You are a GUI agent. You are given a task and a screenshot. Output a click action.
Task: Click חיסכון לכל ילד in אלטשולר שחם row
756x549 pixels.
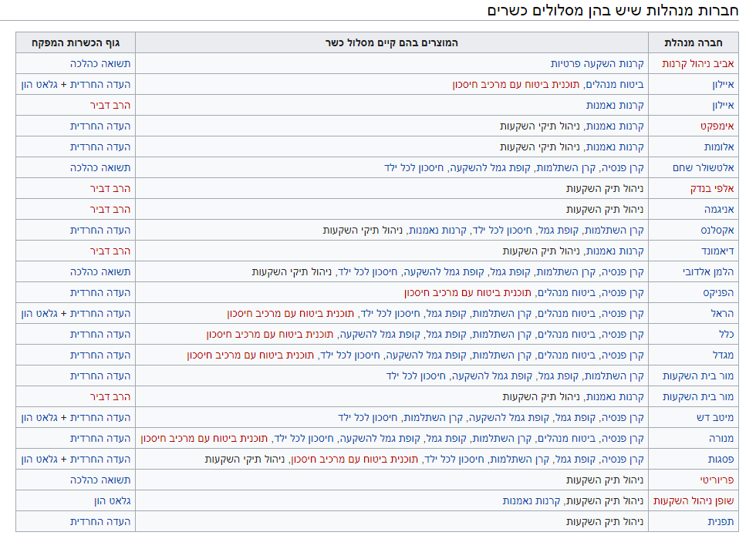click(413, 168)
